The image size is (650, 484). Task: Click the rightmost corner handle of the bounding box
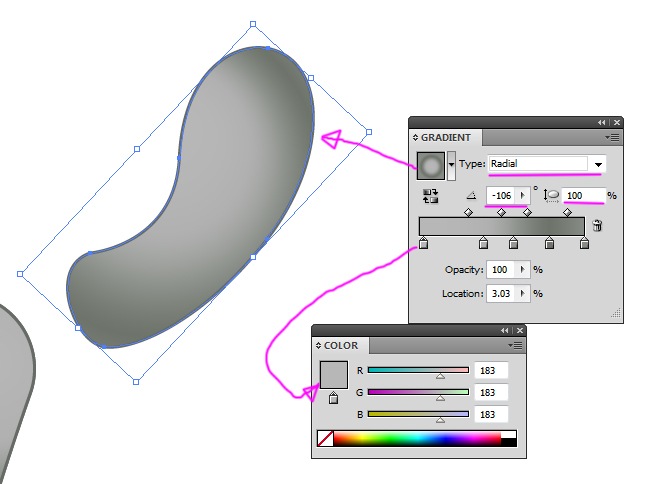(369, 132)
